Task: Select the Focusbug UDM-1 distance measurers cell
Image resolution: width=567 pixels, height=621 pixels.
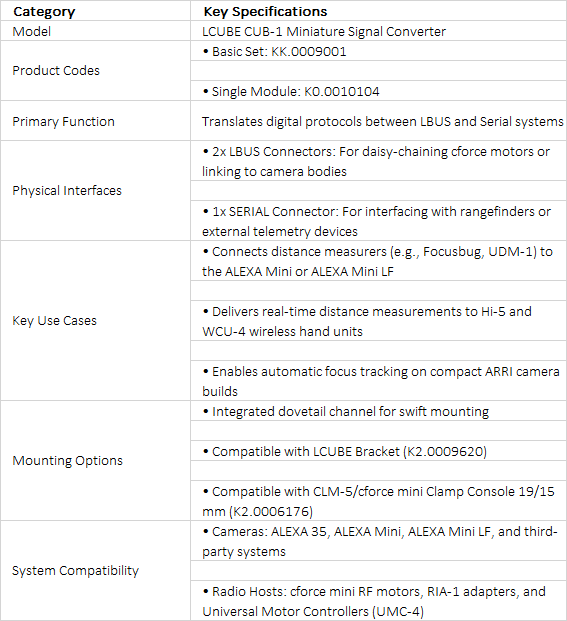Action: [x=379, y=261]
